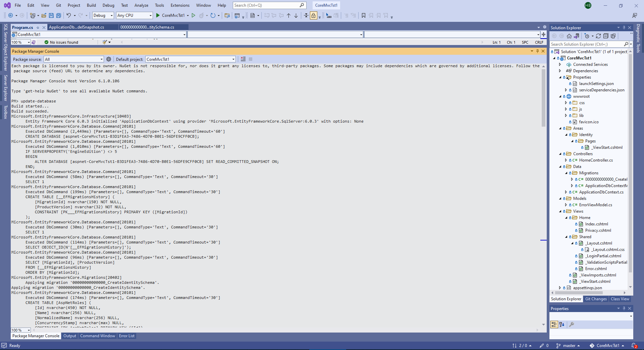Click Show All Files icon in Solution Explorer
The image size is (644, 350).
[613, 36]
